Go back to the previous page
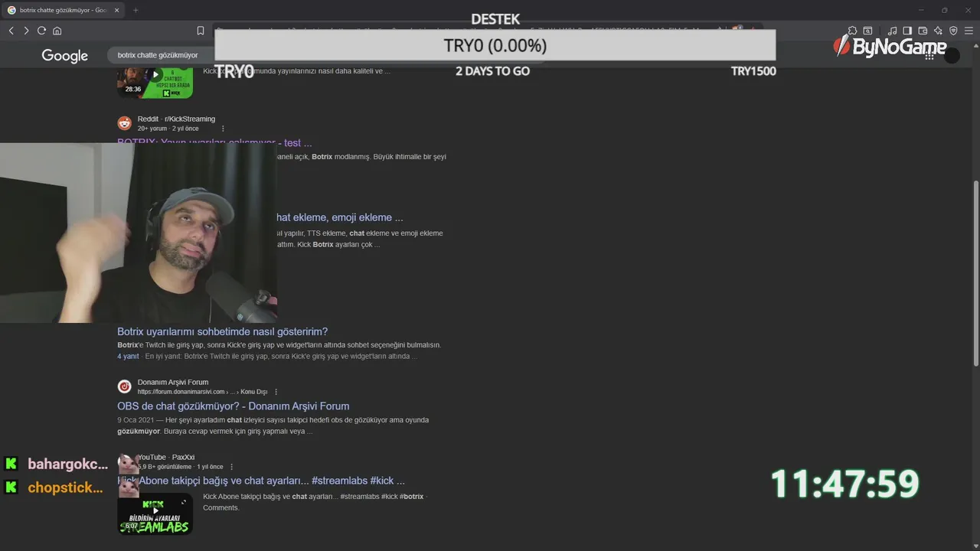Viewport: 980px width, 551px height. (11, 31)
